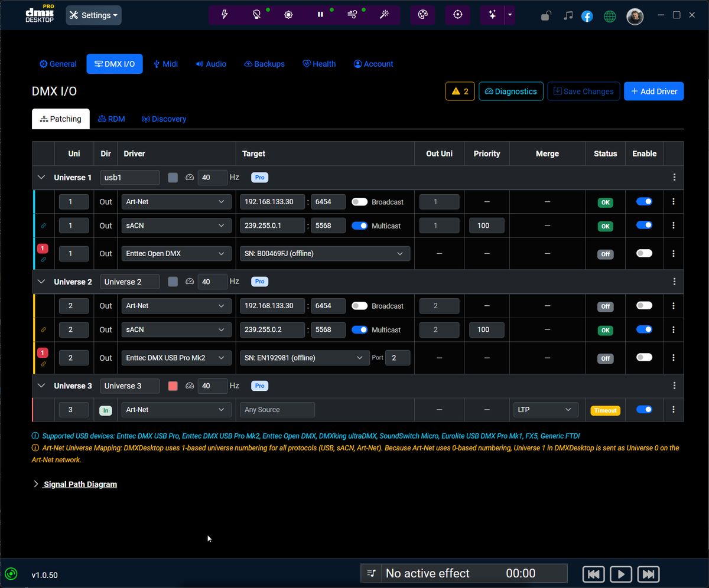The height and width of the screenshot is (588, 709).
Task: Open driver dropdown showing Enttec DMX USB Pro Mk2
Action: (x=175, y=358)
